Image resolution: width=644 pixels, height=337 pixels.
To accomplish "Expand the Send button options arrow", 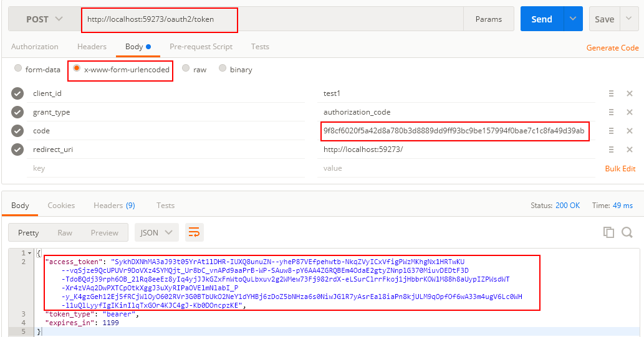I will point(573,19).
